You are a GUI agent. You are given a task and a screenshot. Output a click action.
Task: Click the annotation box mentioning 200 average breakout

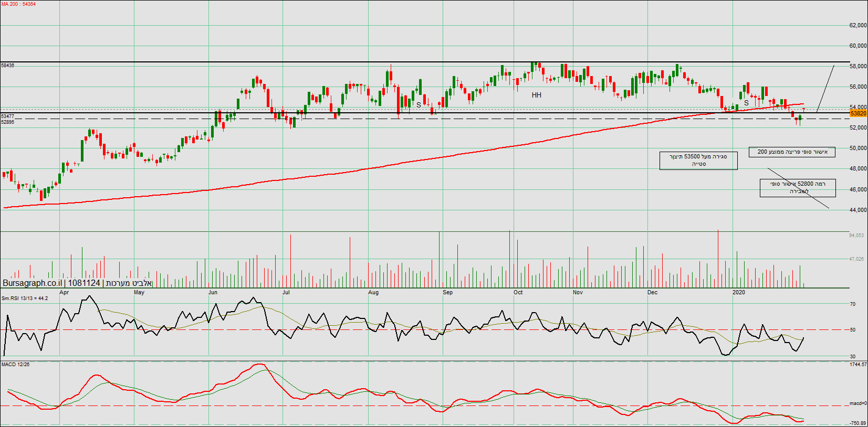pyautogui.click(x=792, y=152)
